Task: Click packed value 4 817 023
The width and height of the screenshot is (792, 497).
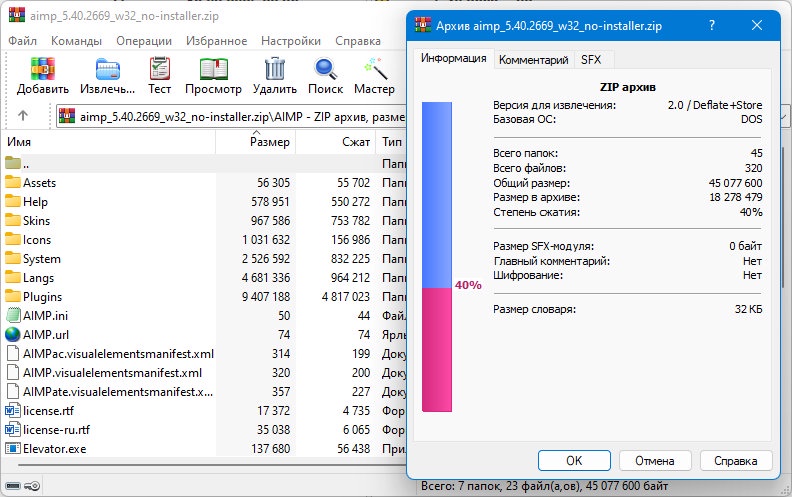Action: (x=346, y=296)
